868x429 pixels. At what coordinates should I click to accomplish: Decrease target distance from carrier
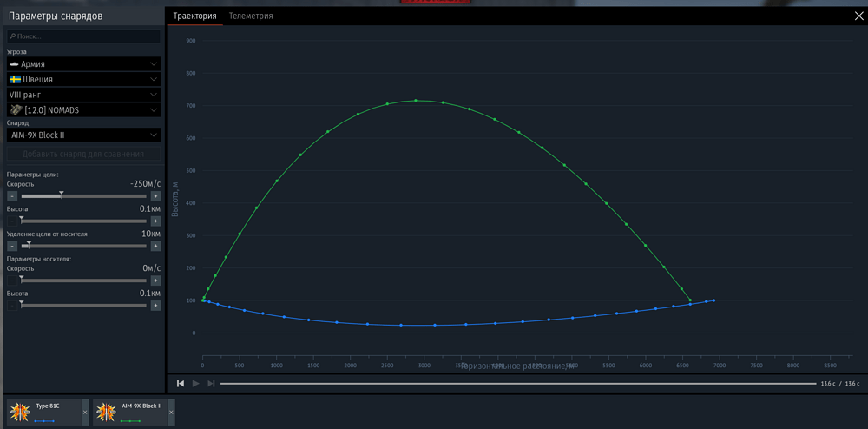click(12, 247)
